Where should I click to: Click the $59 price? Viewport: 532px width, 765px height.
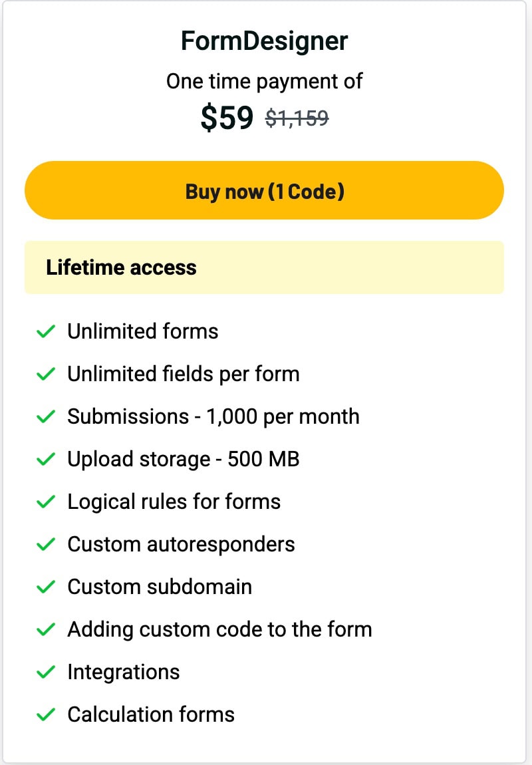[x=227, y=118]
